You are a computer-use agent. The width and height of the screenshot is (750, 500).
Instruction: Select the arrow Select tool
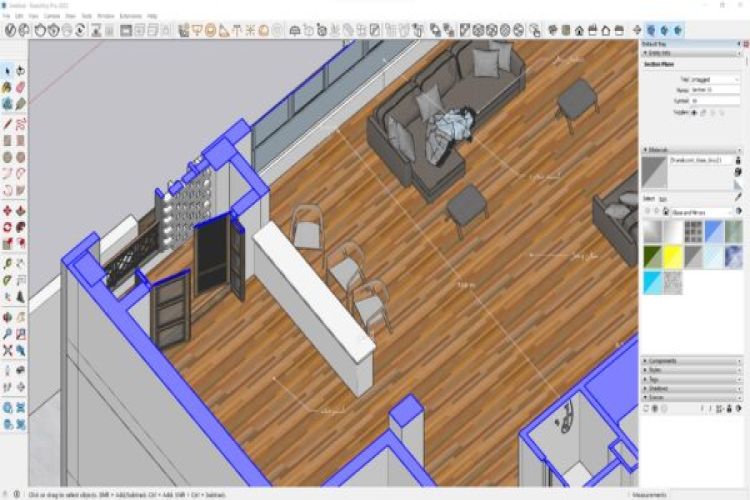[x=7, y=71]
